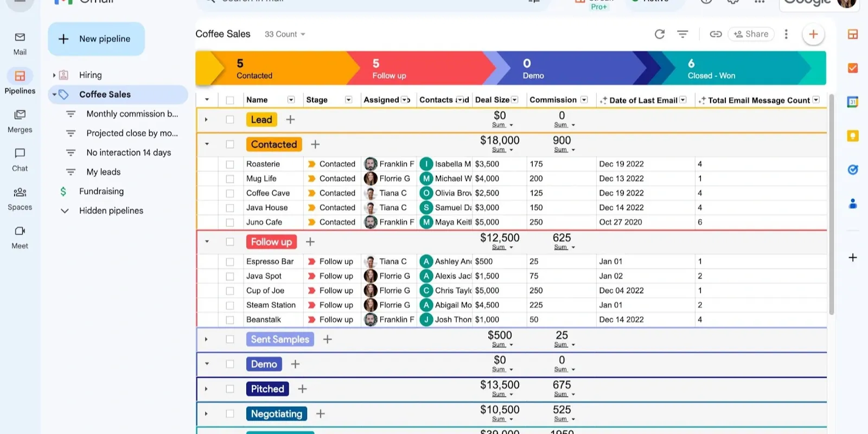Tick the Mug Life row checkbox
This screenshot has width=868, height=434.
pos(230,179)
